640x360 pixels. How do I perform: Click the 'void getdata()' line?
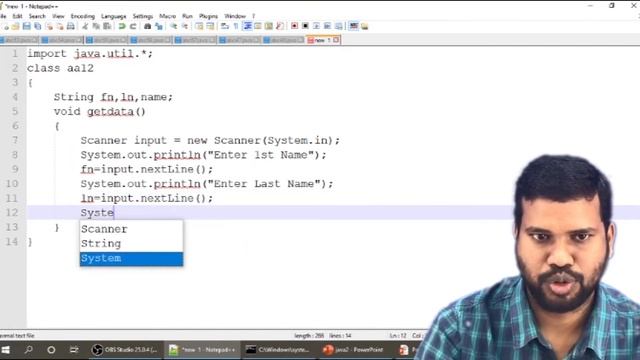pos(100,111)
